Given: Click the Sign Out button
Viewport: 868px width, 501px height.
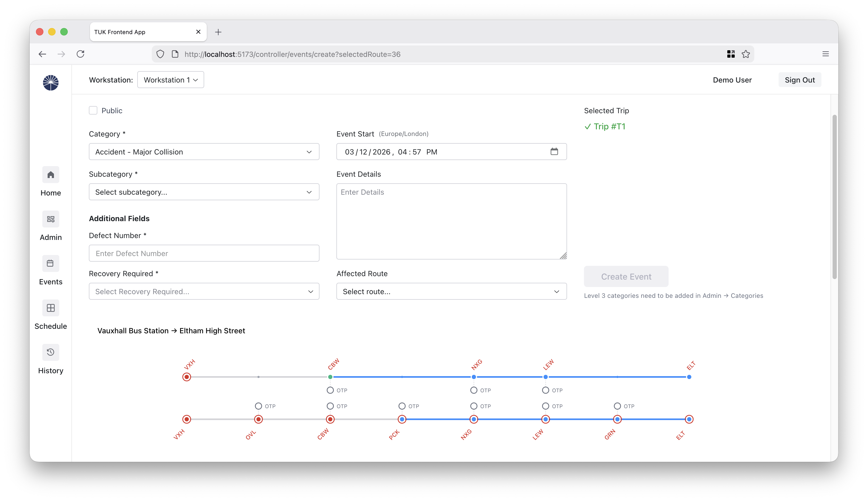Looking at the screenshot, I should coord(799,80).
